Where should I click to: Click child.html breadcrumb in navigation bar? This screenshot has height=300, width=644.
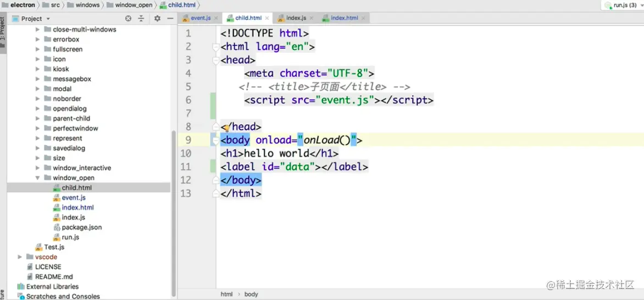179,5
